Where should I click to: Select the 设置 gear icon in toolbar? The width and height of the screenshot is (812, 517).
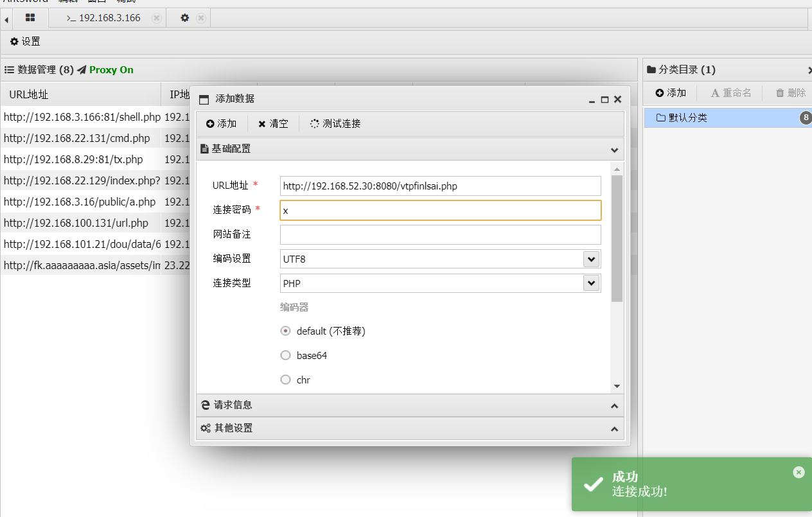[x=14, y=41]
